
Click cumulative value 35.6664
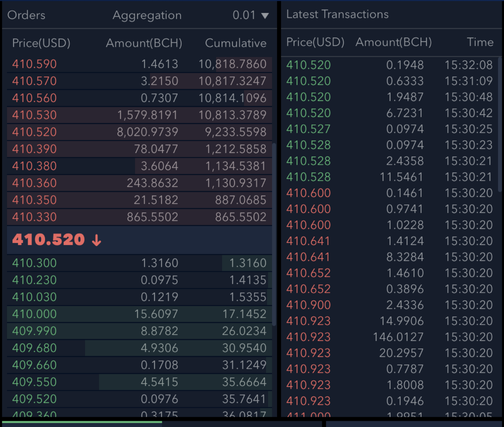point(244,382)
